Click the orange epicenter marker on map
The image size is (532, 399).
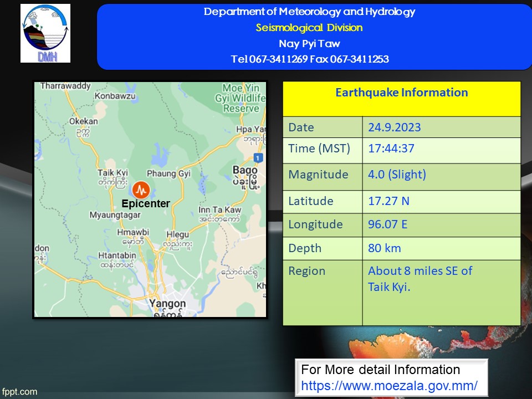[141, 189]
